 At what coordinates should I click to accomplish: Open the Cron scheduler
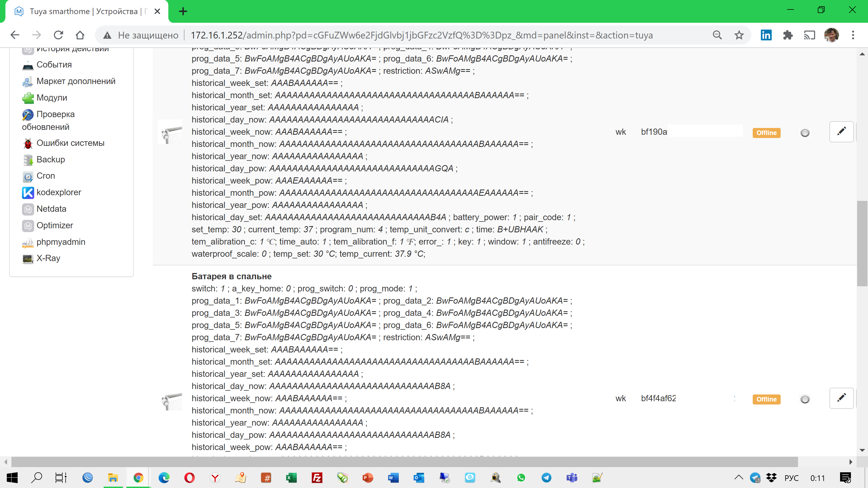pyautogui.click(x=46, y=175)
